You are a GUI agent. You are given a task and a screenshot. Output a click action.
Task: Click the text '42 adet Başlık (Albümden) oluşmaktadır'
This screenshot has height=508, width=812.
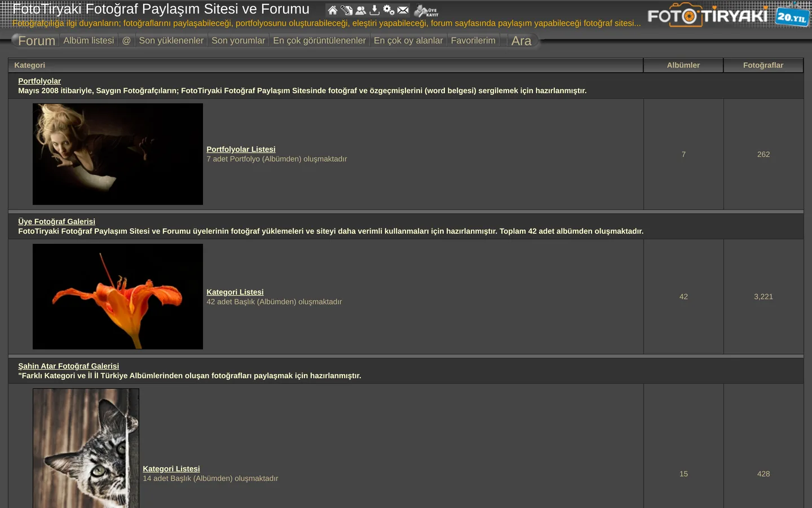tap(274, 301)
